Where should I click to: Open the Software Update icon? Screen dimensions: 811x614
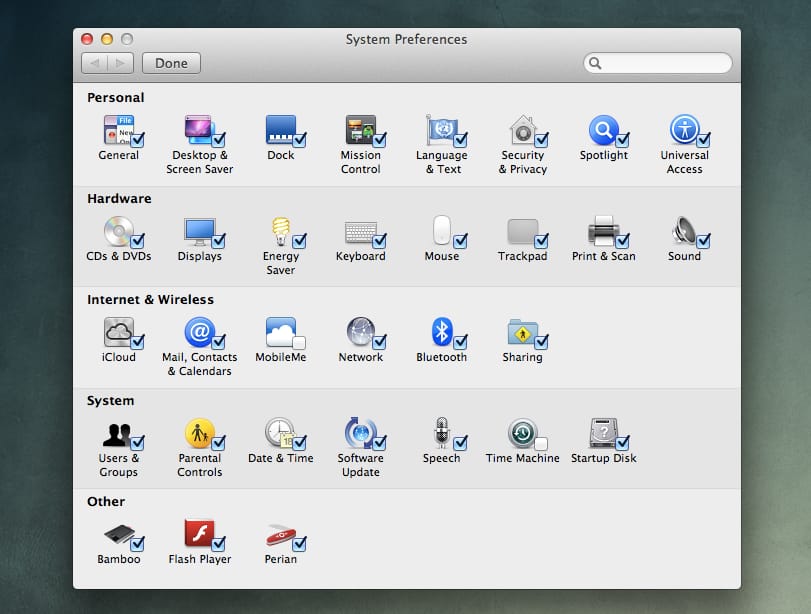[361, 432]
